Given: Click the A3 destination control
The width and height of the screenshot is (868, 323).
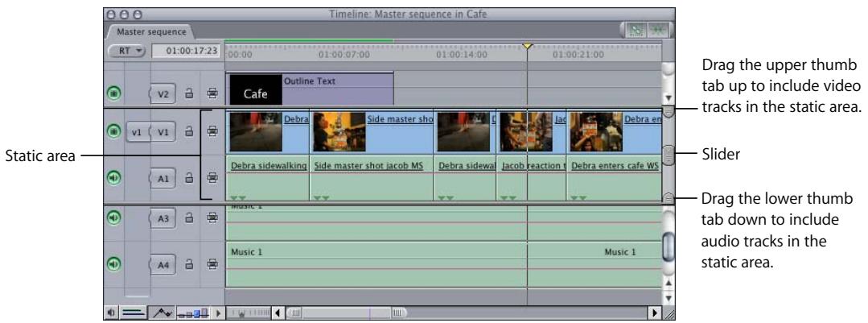Looking at the screenshot, I should coord(162,218).
